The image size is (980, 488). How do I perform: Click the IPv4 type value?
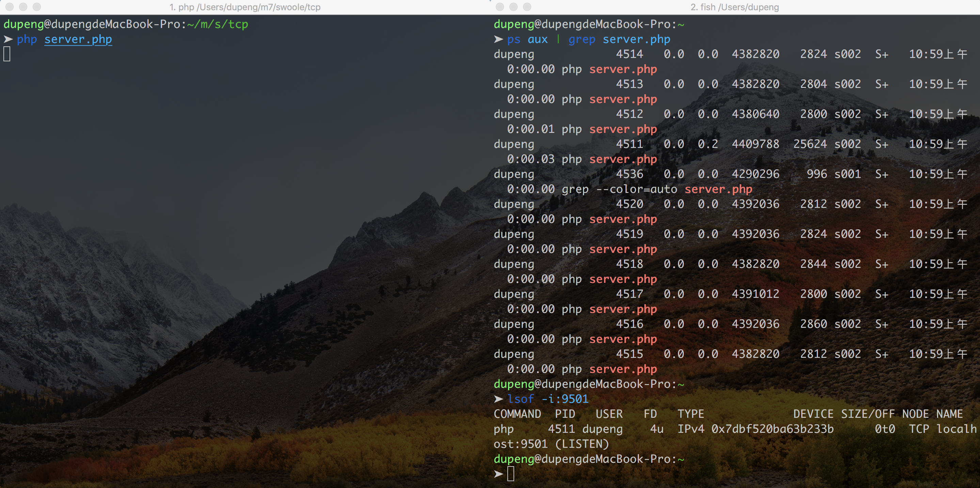click(x=691, y=429)
